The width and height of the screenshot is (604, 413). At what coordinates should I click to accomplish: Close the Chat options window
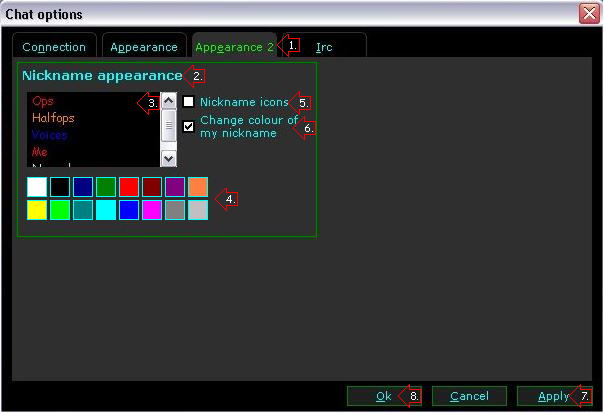[589, 14]
